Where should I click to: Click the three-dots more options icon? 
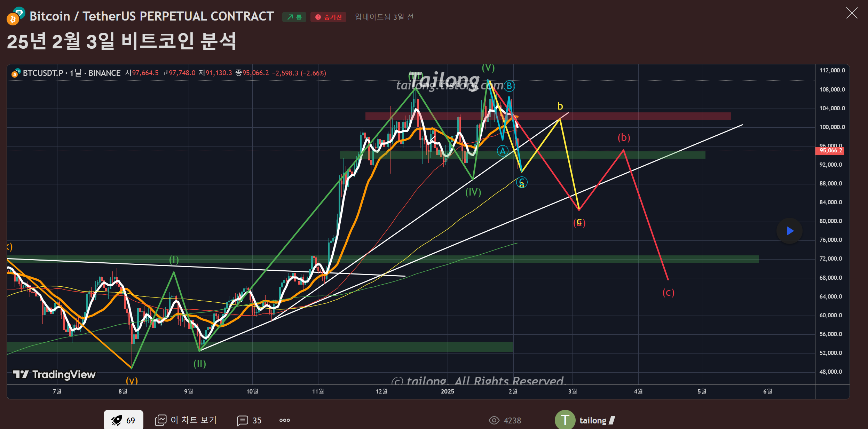point(284,420)
